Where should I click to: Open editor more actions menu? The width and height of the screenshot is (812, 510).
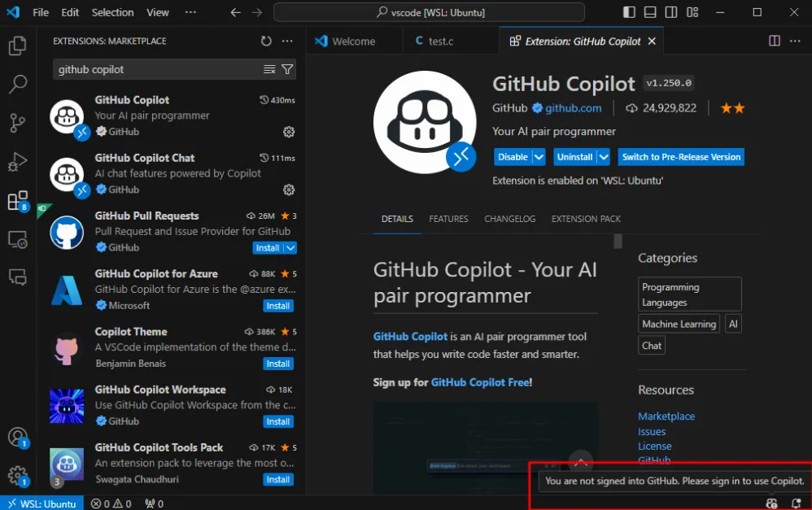795,41
